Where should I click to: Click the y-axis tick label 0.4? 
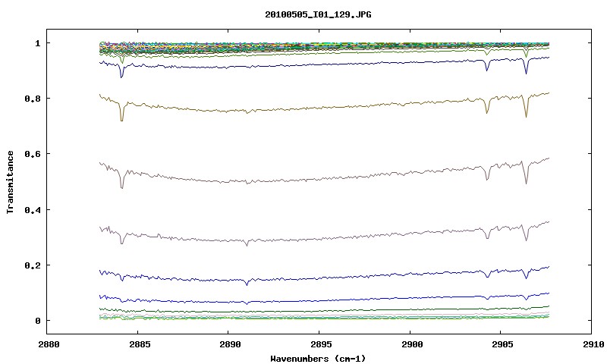point(33,209)
